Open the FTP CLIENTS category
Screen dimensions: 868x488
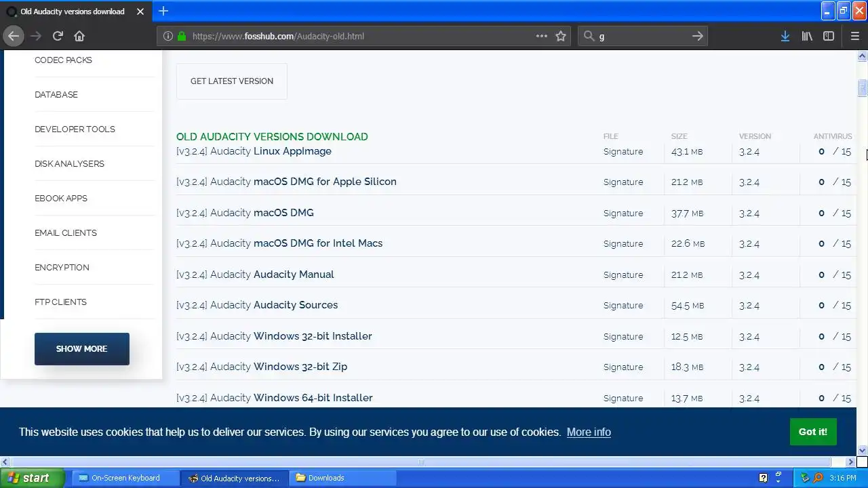60,302
